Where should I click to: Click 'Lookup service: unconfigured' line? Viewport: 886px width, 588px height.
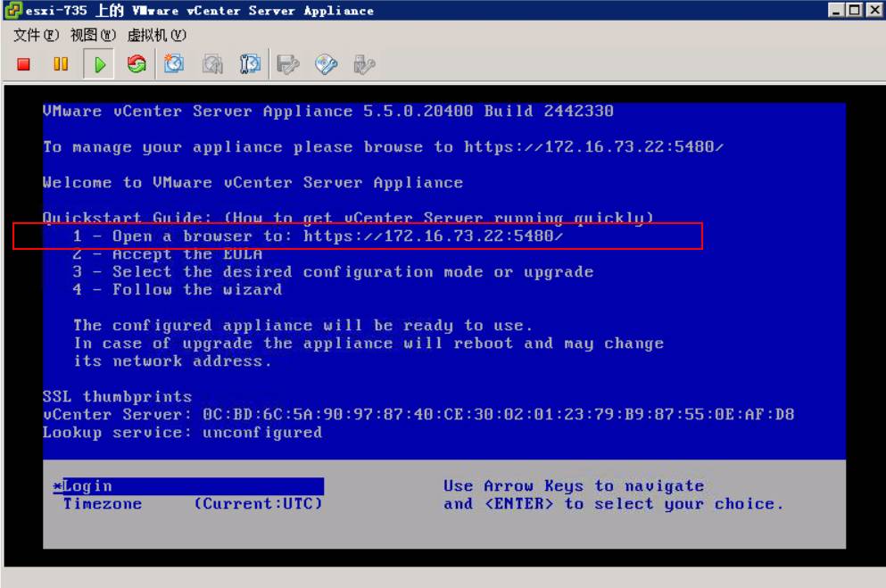pos(183,433)
